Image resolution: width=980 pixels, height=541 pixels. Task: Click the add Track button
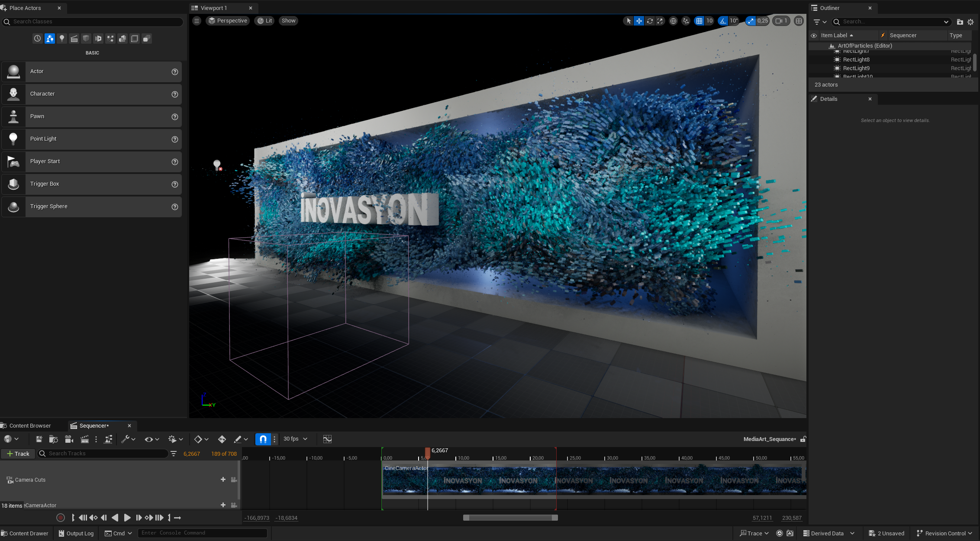coord(18,454)
